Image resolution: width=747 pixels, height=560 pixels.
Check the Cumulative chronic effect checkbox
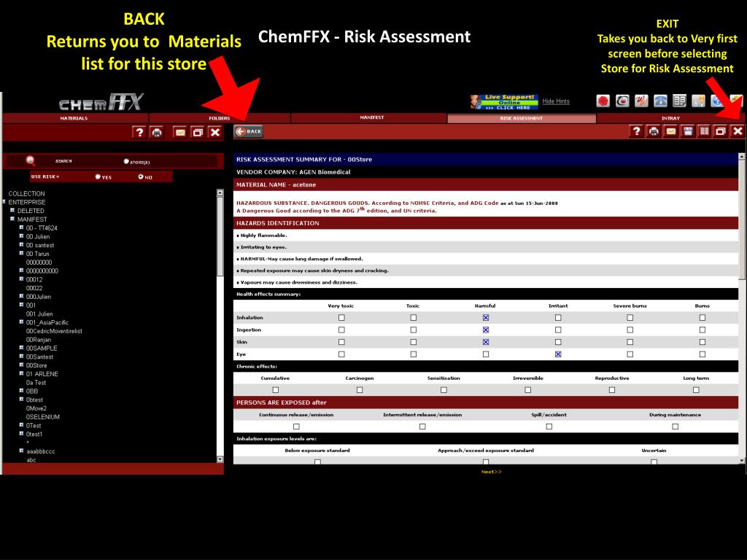[x=275, y=390]
